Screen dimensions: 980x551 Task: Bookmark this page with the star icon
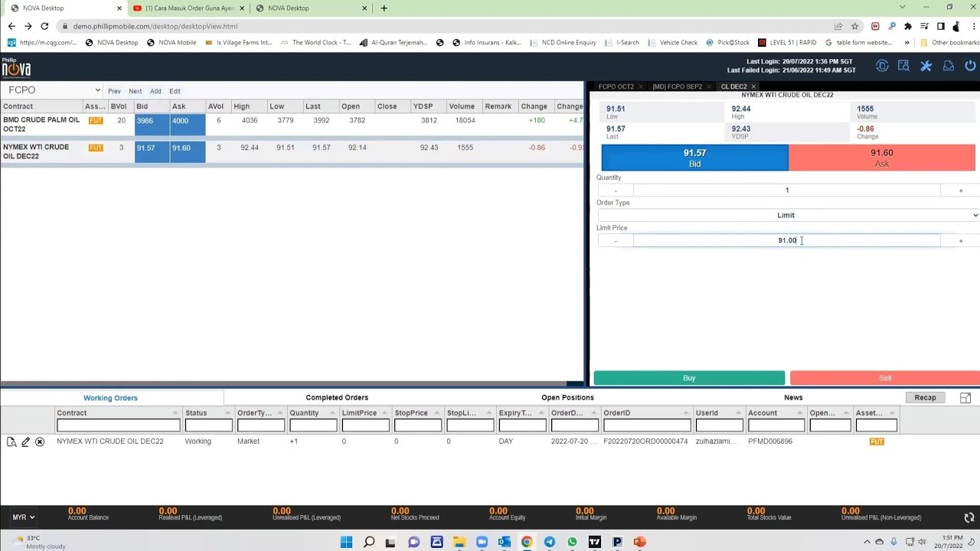(855, 26)
